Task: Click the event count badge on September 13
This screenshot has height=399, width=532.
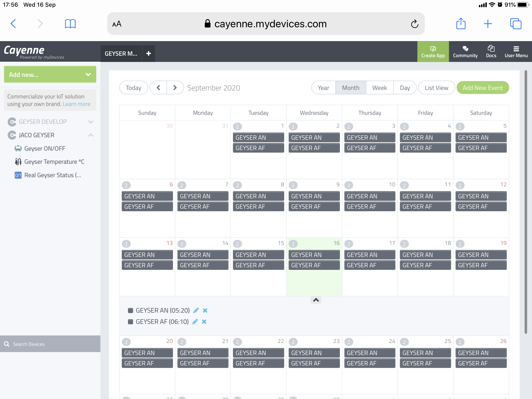Action: (x=126, y=244)
